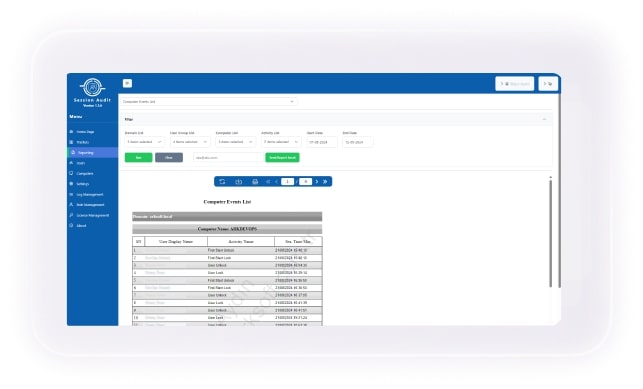Click the Session Audit logo
Screen dimensions: 643x389
[92, 87]
